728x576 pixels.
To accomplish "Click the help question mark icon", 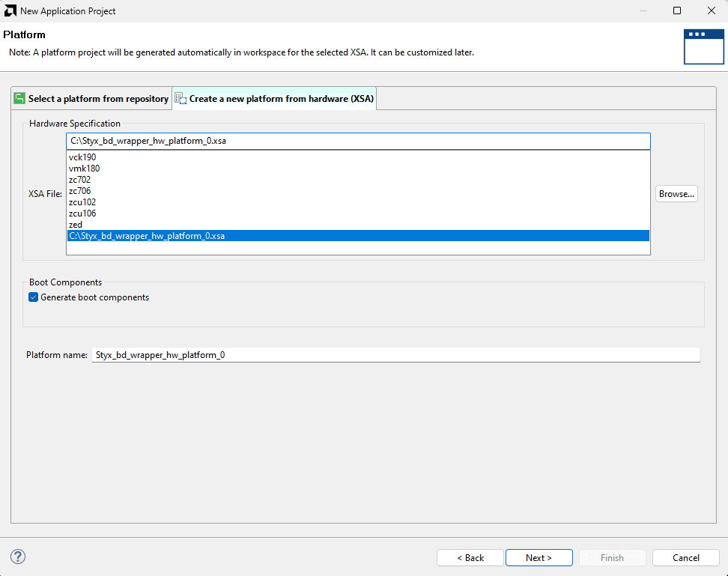I will [x=18, y=557].
